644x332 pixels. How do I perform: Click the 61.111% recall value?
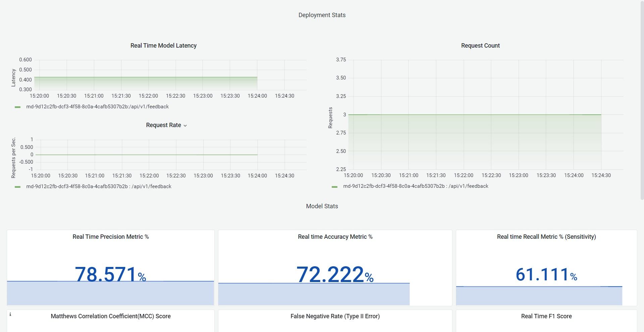pos(546,274)
